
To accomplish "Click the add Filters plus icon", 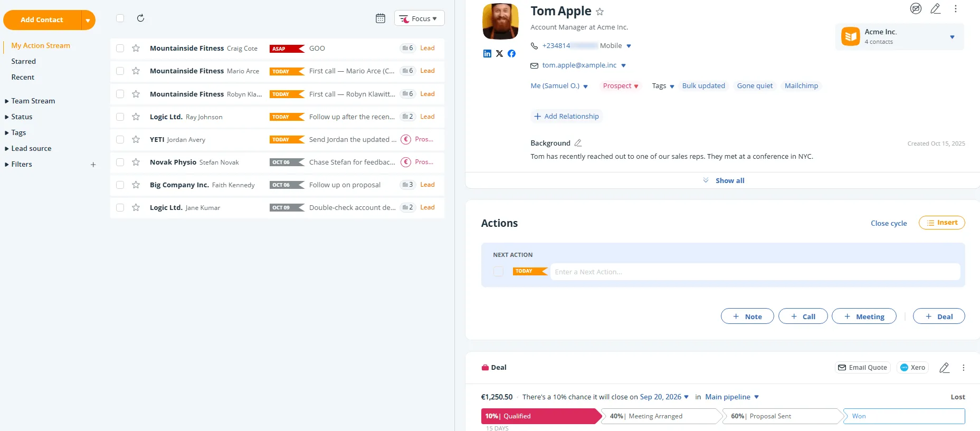I will [93, 165].
